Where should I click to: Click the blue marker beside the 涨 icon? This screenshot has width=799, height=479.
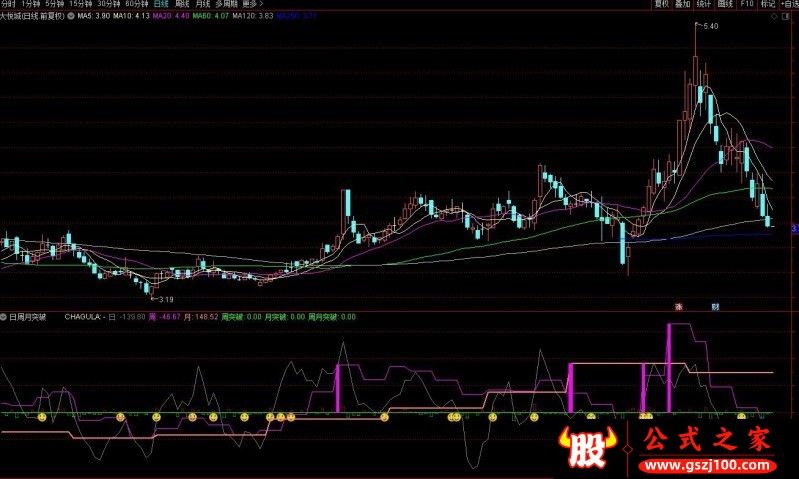tap(715, 305)
